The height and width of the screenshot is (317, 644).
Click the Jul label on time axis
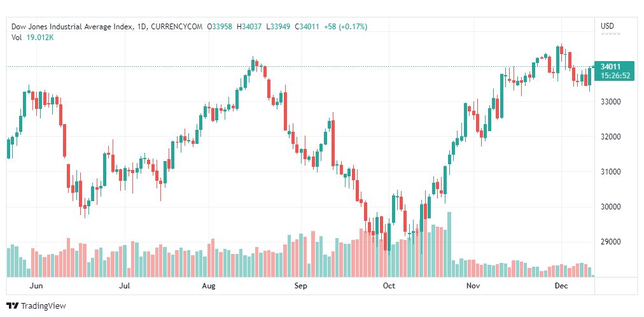coord(125,286)
